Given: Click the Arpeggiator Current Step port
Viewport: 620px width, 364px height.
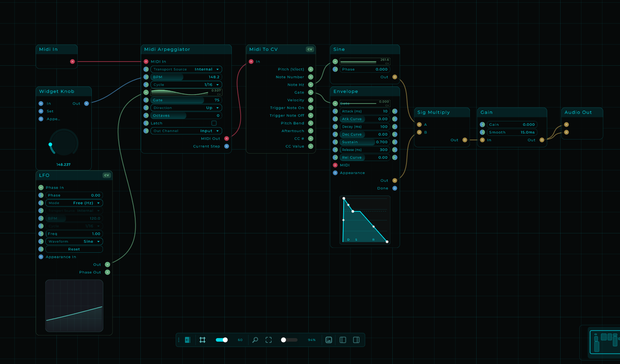Looking at the screenshot, I should click(x=227, y=146).
